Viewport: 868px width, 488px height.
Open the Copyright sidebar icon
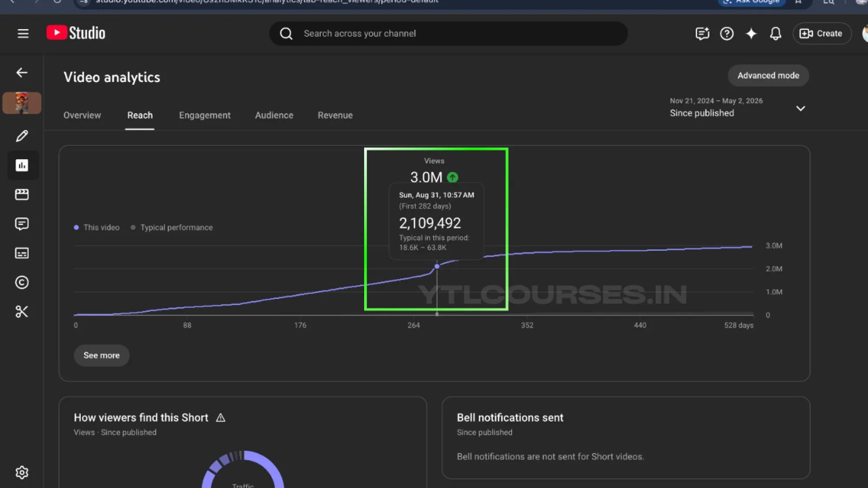(22, 282)
